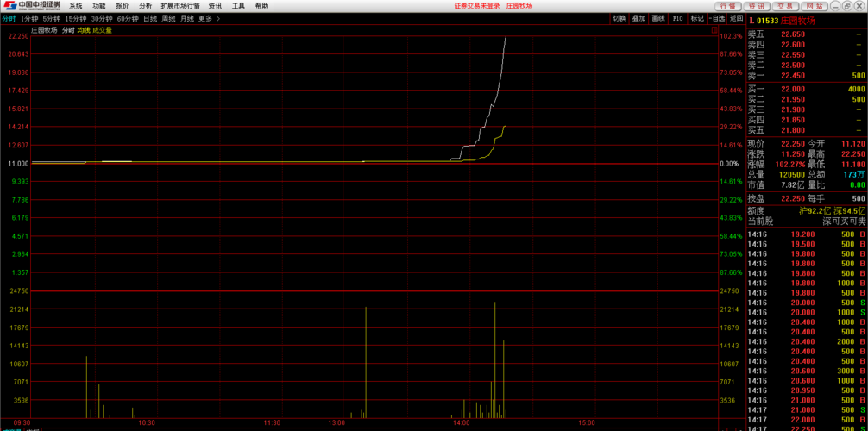Click the 买三 price 21.900
Image resolution: width=868 pixels, height=431 pixels.
click(793, 109)
